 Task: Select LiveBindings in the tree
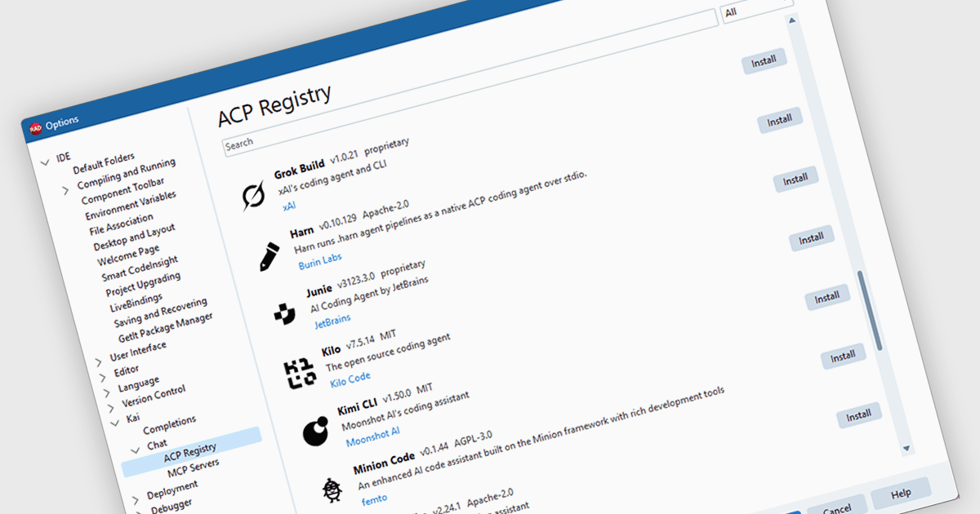point(136,303)
